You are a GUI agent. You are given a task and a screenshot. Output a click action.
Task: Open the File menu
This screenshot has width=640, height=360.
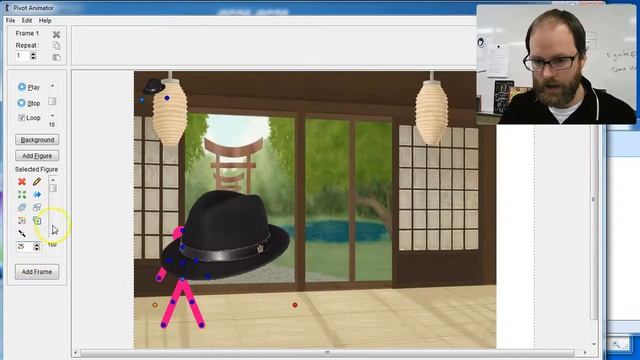click(10, 20)
